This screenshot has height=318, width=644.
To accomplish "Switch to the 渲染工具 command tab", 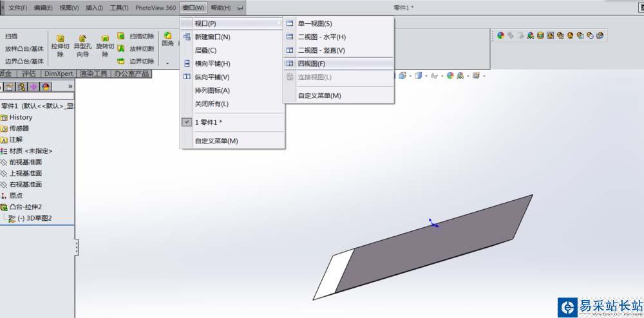I will pos(93,73).
